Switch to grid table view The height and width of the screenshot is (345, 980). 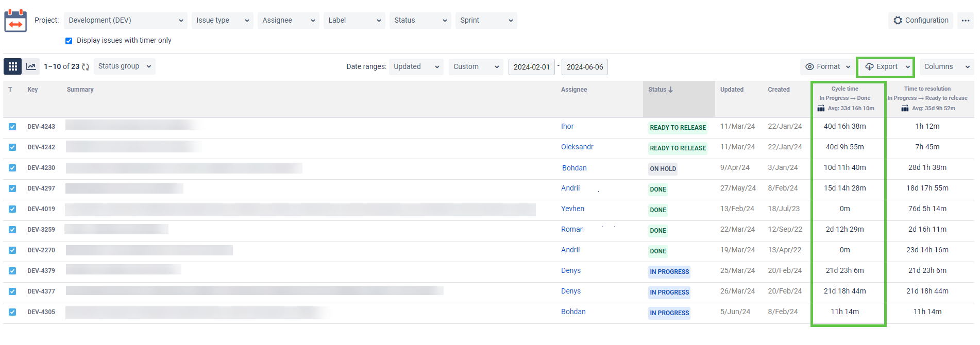(13, 66)
